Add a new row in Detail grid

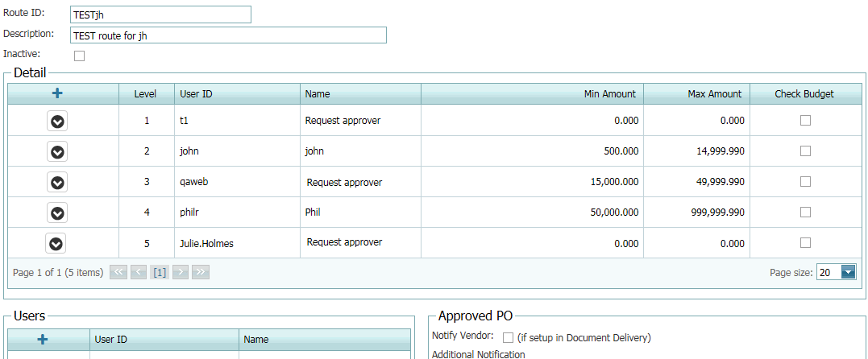point(57,93)
